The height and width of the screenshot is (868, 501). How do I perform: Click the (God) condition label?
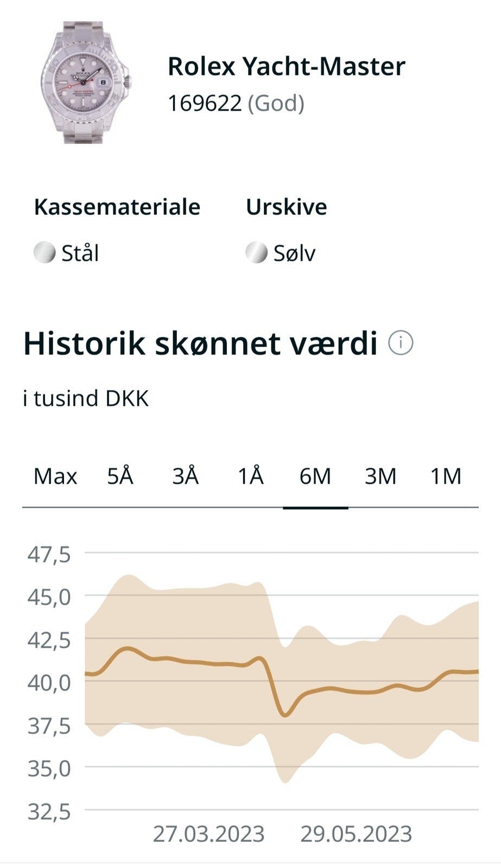[276, 103]
